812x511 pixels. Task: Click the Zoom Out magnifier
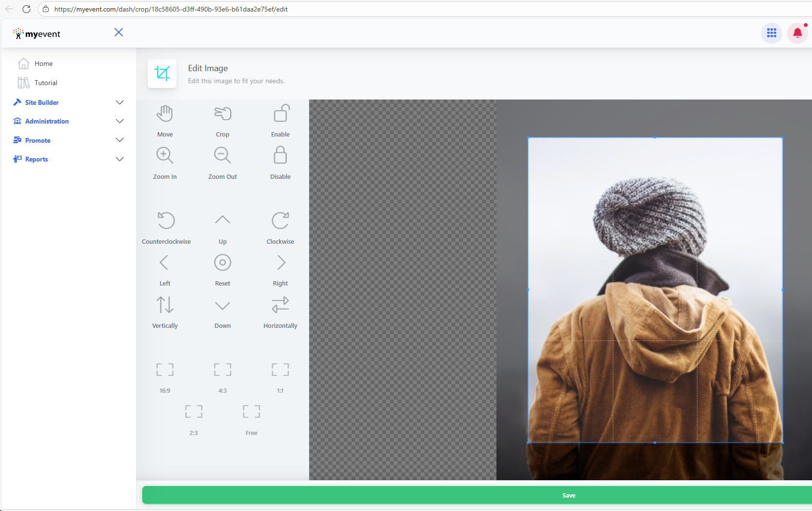[222, 156]
